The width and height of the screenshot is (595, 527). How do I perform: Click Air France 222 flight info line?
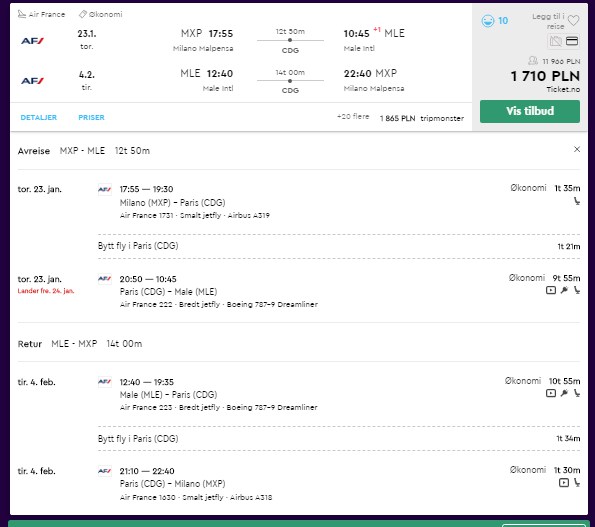coord(219,304)
